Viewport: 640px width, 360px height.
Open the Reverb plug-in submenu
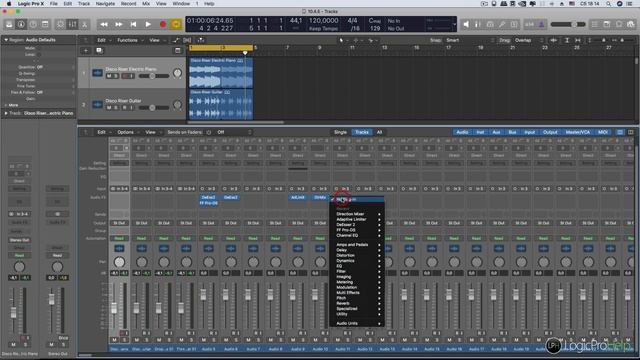click(356, 303)
